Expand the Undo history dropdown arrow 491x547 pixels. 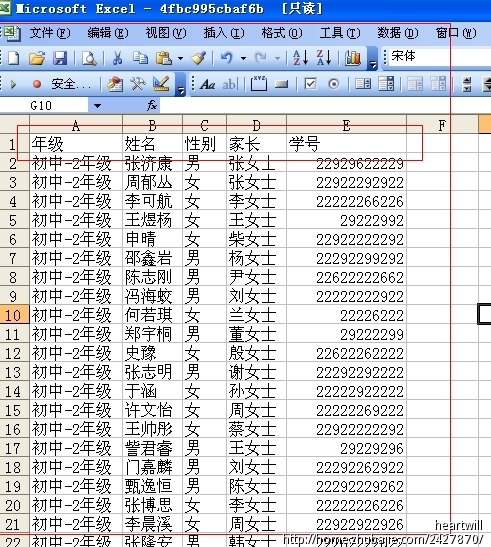(243, 58)
